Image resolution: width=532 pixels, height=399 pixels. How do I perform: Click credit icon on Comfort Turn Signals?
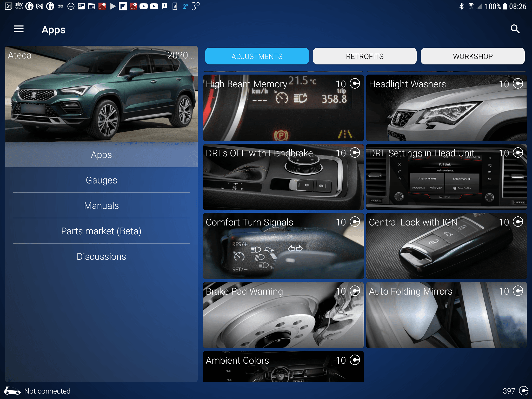355,222
